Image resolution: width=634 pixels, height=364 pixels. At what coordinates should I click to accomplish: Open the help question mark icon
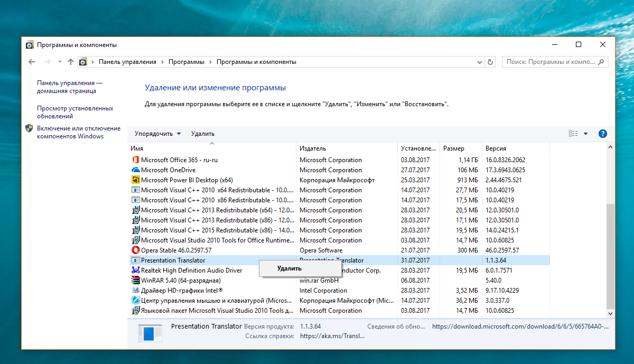click(602, 134)
